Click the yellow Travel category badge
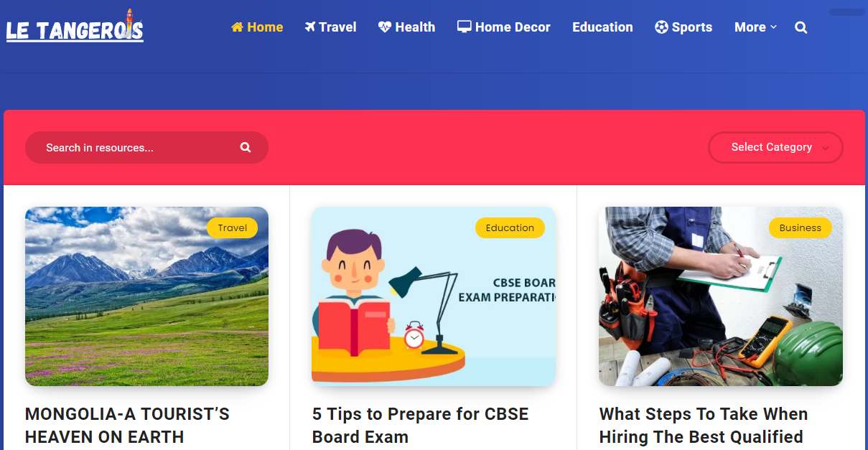 pyautogui.click(x=233, y=228)
